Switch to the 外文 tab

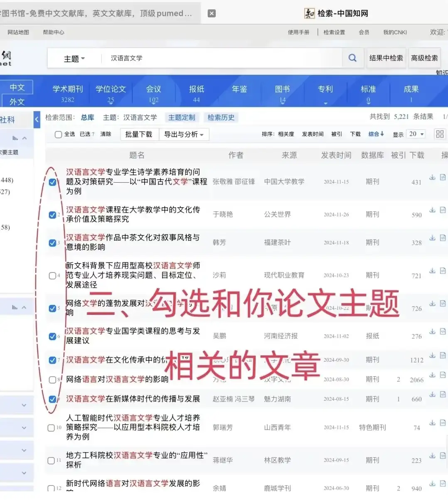click(17, 101)
